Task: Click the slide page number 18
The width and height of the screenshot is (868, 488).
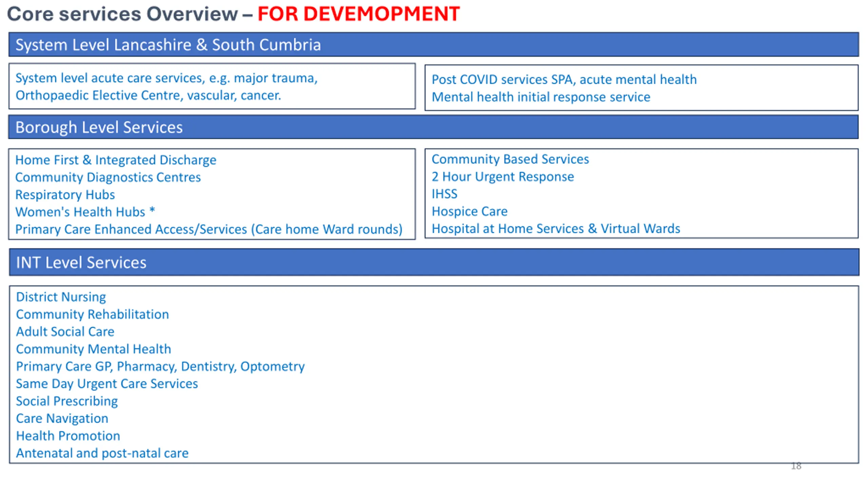Action: (x=796, y=466)
